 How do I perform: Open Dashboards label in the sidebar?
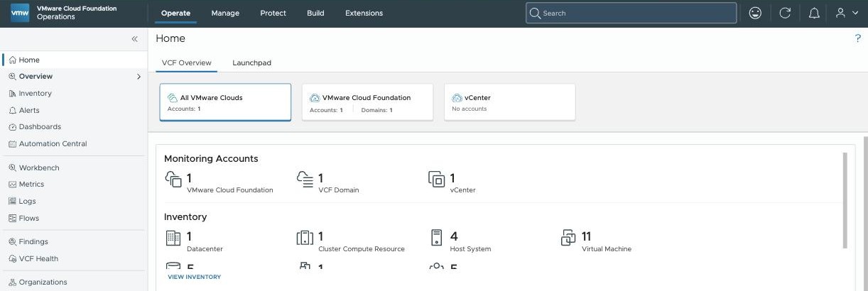[40, 127]
